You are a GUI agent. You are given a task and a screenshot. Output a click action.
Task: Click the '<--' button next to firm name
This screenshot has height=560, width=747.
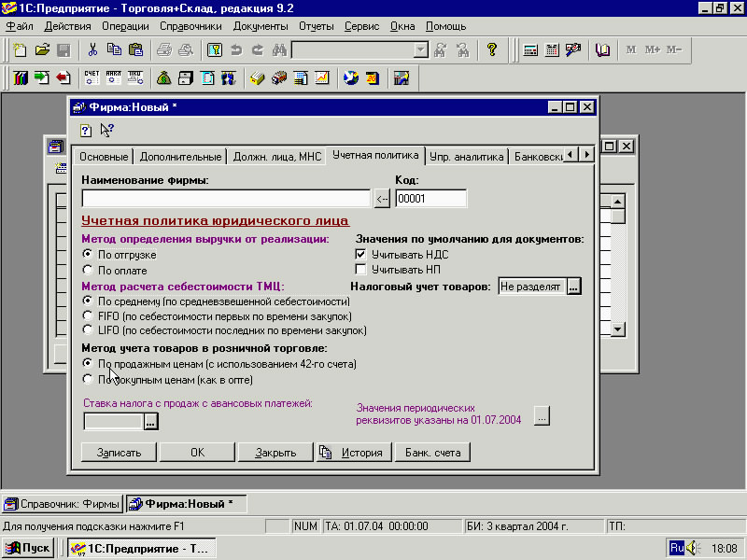click(x=382, y=199)
